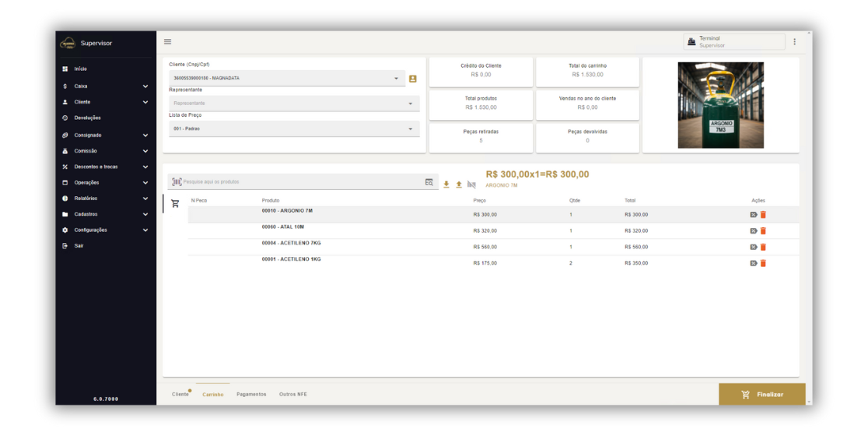Click the download arrow icon beside search
The height and width of the screenshot is (436, 868).
(x=446, y=185)
